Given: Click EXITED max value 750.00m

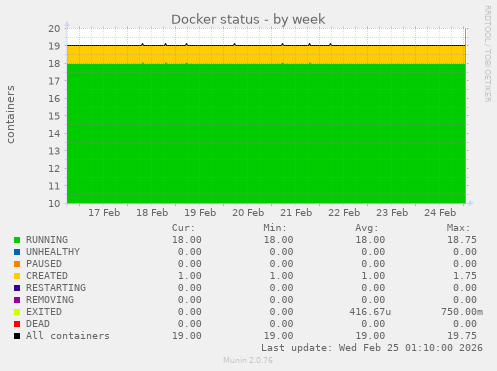Looking at the screenshot, I should pos(462,312).
